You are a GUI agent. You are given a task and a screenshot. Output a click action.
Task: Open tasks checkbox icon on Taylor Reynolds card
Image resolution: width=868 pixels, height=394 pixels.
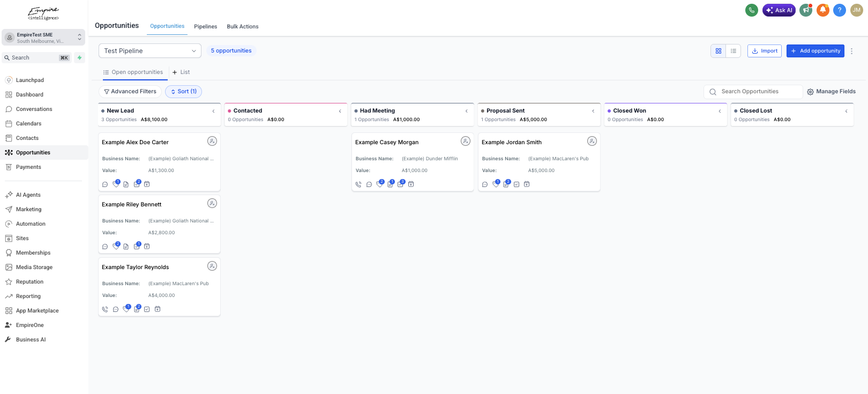coord(147,309)
